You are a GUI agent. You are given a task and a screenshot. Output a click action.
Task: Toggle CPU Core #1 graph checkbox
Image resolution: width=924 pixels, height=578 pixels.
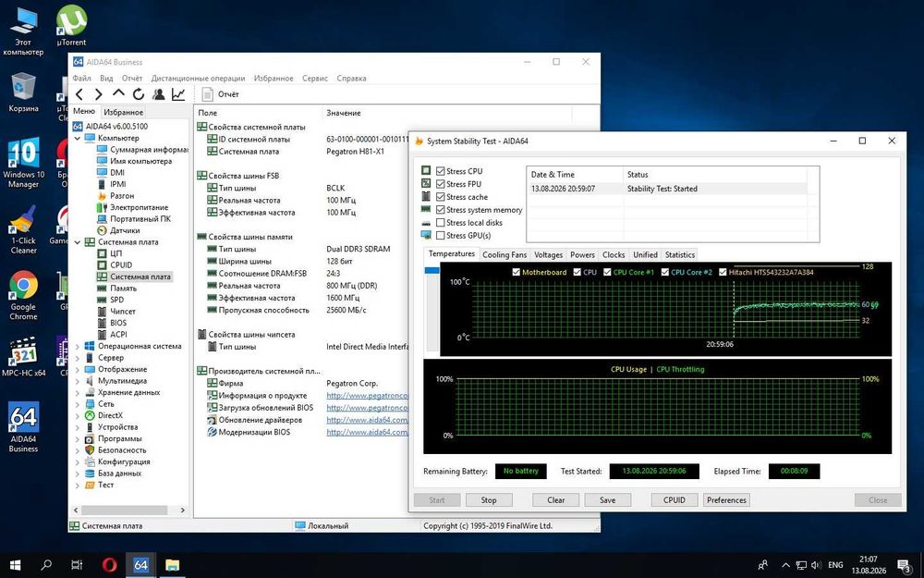(607, 273)
